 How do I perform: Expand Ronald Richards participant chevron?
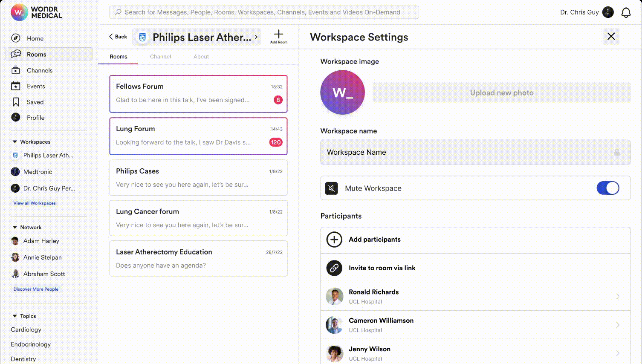click(x=617, y=297)
